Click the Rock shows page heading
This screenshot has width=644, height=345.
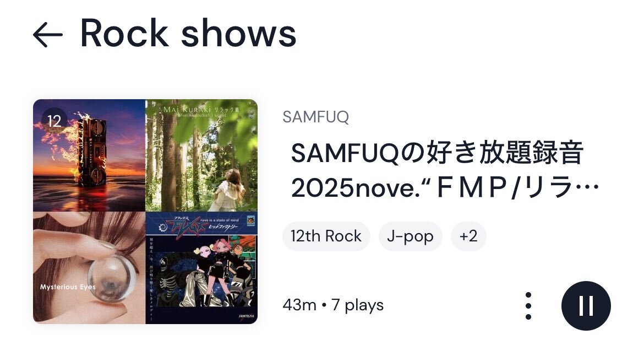(x=188, y=33)
